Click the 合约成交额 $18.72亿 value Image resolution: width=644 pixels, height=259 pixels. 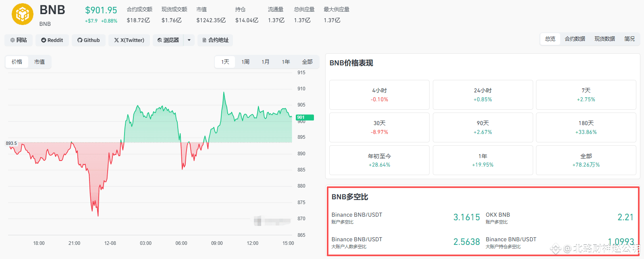[x=138, y=20]
